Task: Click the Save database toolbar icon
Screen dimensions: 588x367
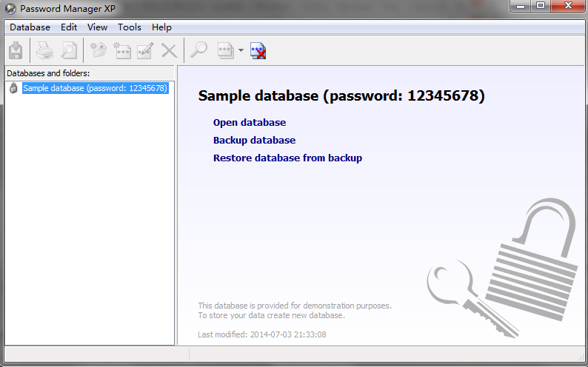Action: tap(16, 50)
